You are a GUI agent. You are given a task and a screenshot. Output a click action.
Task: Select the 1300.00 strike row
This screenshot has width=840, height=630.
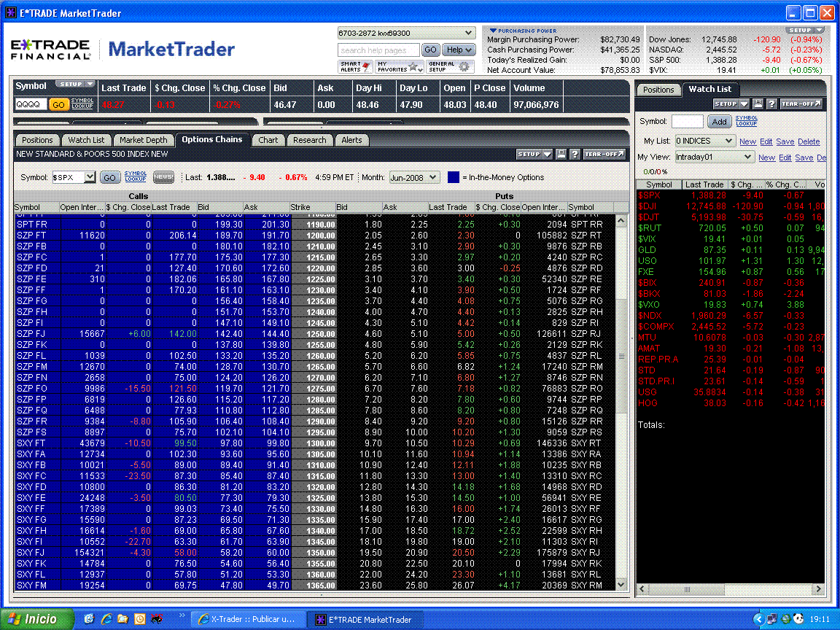point(314,443)
